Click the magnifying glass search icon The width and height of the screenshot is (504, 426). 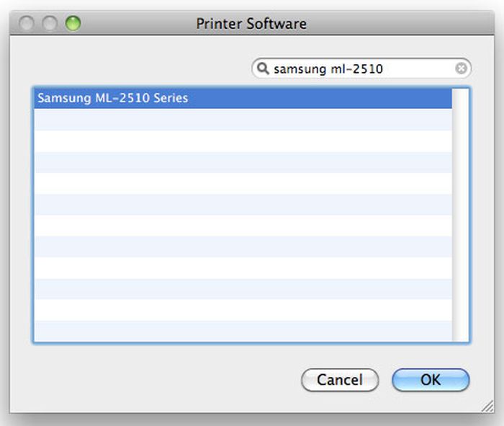coord(263,68)
